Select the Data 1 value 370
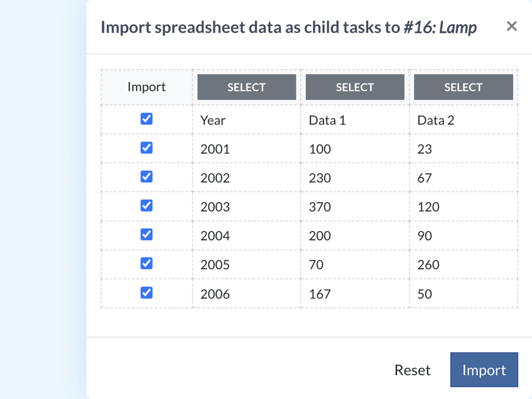 [320, 207]
